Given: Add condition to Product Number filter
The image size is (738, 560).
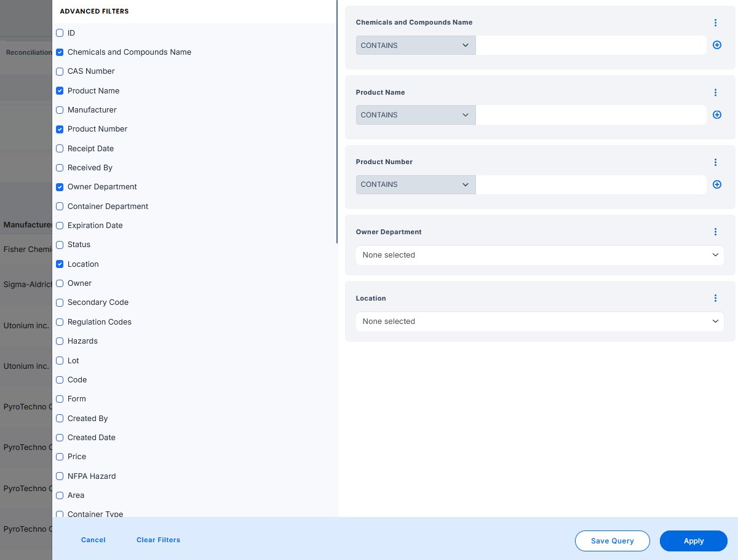Looking at the screenshot, I should pos(717,184).
